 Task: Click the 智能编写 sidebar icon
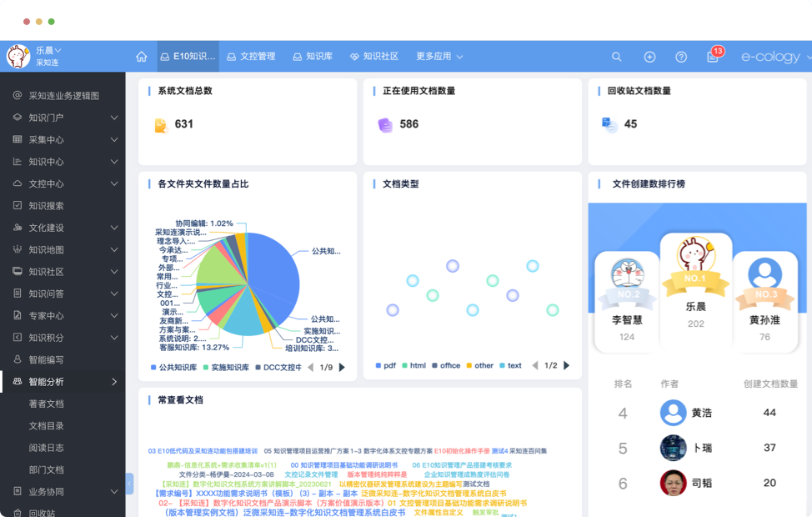coord(18,359)
